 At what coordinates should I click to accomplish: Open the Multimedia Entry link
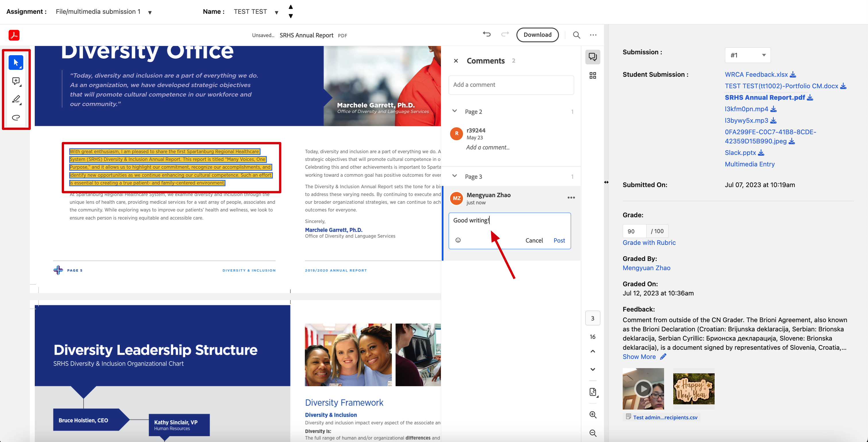click(750, 164)
